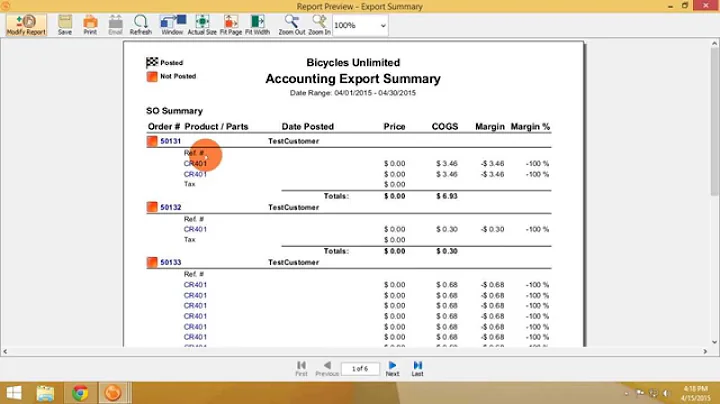This screenshot has height=404, width=720.
Task: Open File Explorer from the taskbar
Action: coord(45,393)
